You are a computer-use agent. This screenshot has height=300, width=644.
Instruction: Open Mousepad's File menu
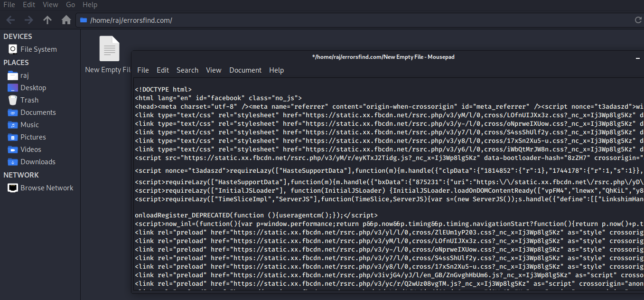143,70
